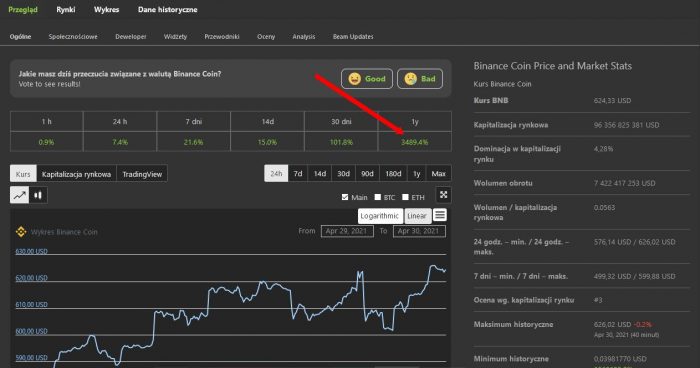Click market cap value 96 356 825 381 USD
This screenshot has width=700, height=368.
coord(626,125)
